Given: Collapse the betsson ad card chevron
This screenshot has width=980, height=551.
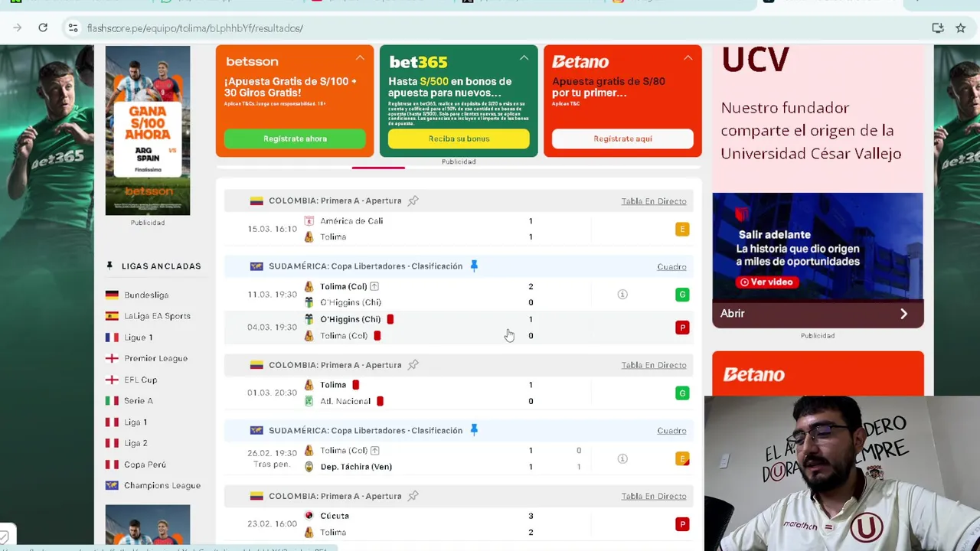Looking at the screenshot, I should click(360, 58).
